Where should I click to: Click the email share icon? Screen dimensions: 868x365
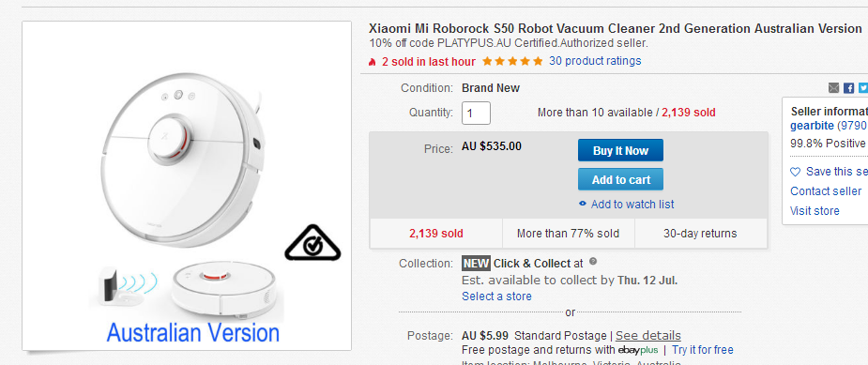(x=833, y=88)
